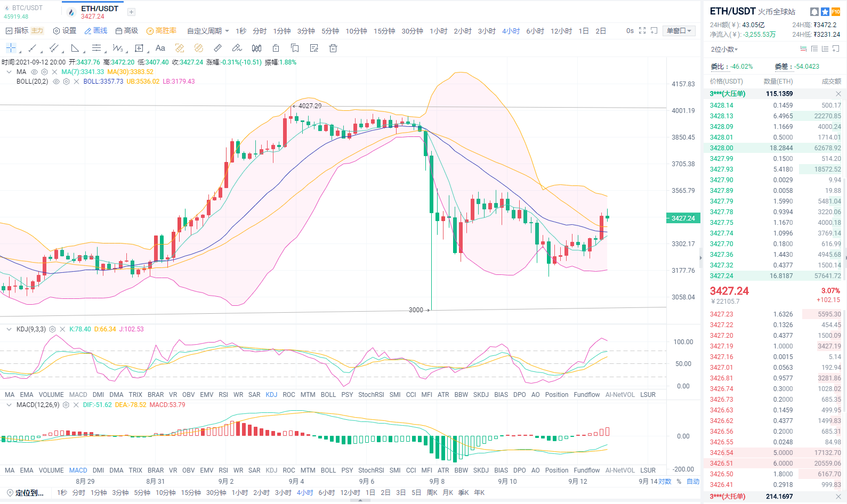Viewport: 847px width, 504px height.
Task: Expand the bottom panel handle
Action: pos(360,501)
